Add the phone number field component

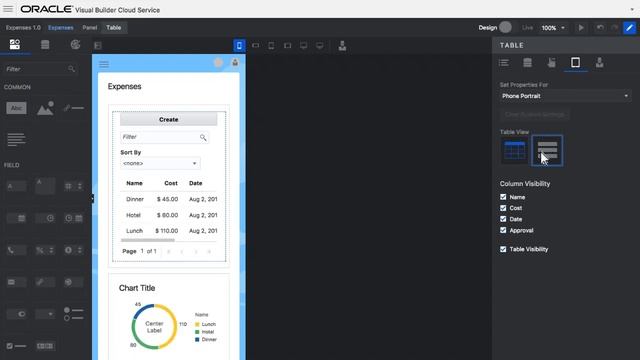coord(16,250)
